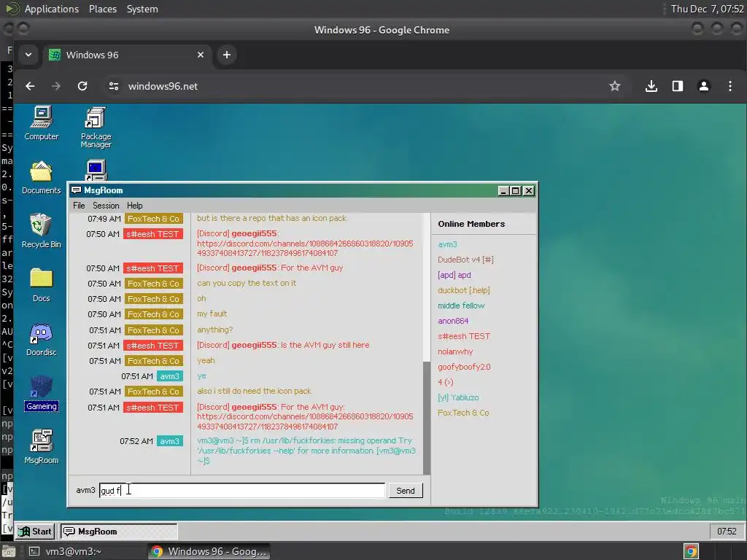Select middle fellow in member list
The image size is (747, 560).
tap(461, 306)
